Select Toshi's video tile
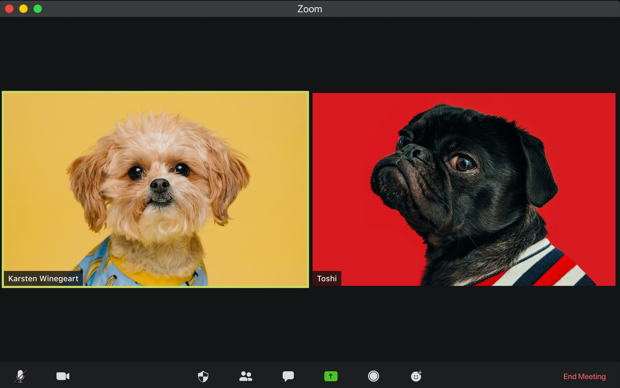 [x=464, y=189]
